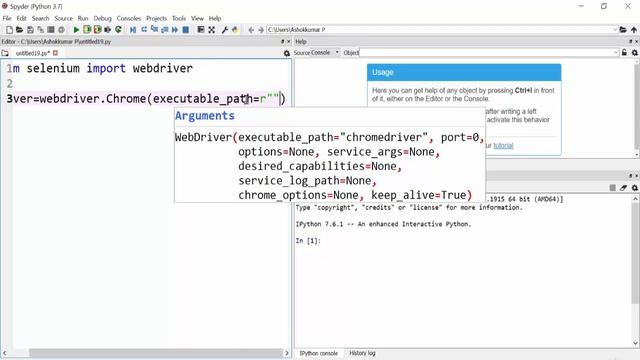Click the Save all files icon
This screenshot has height=360, width=640.
[x=40, y=30]
